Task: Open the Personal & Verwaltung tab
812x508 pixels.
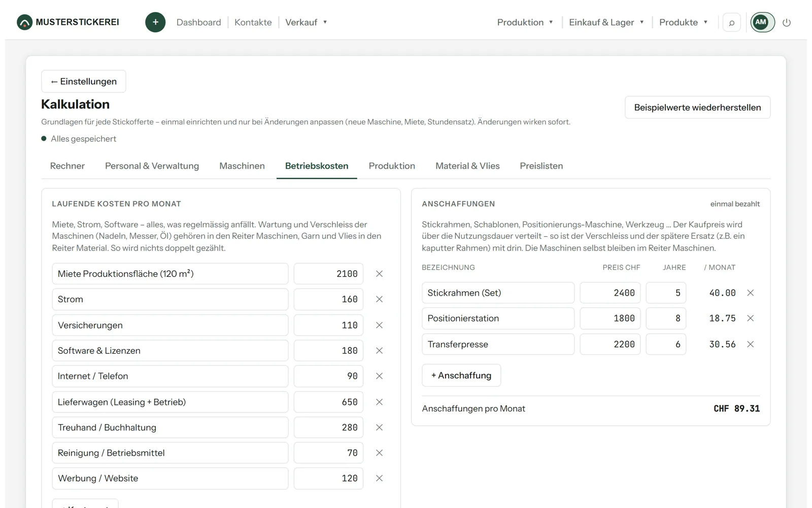Action: pos(152,166)
